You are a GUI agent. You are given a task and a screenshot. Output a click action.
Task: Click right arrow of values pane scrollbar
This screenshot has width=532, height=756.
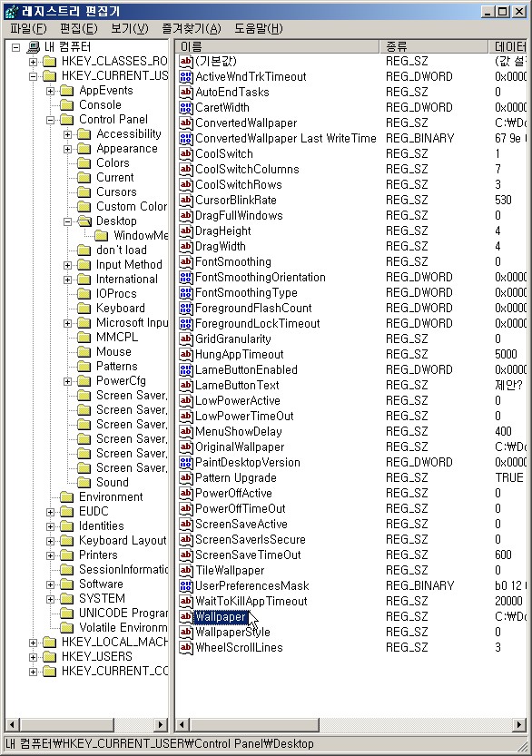(x=519, y=724)
